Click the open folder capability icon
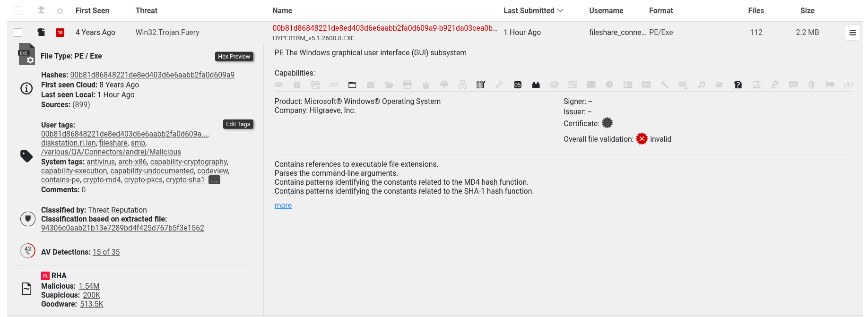 pyautogui.click(x=389, y=85)
